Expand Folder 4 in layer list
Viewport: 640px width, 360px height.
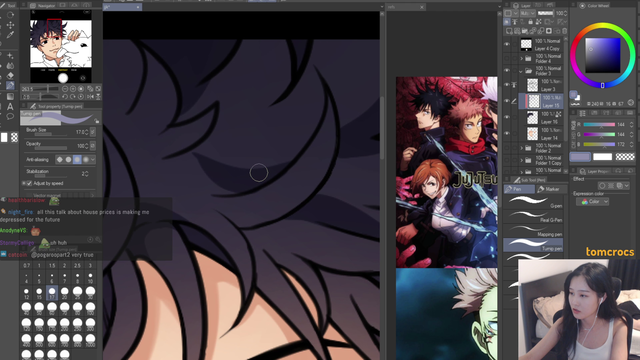[x=521, y=59]
